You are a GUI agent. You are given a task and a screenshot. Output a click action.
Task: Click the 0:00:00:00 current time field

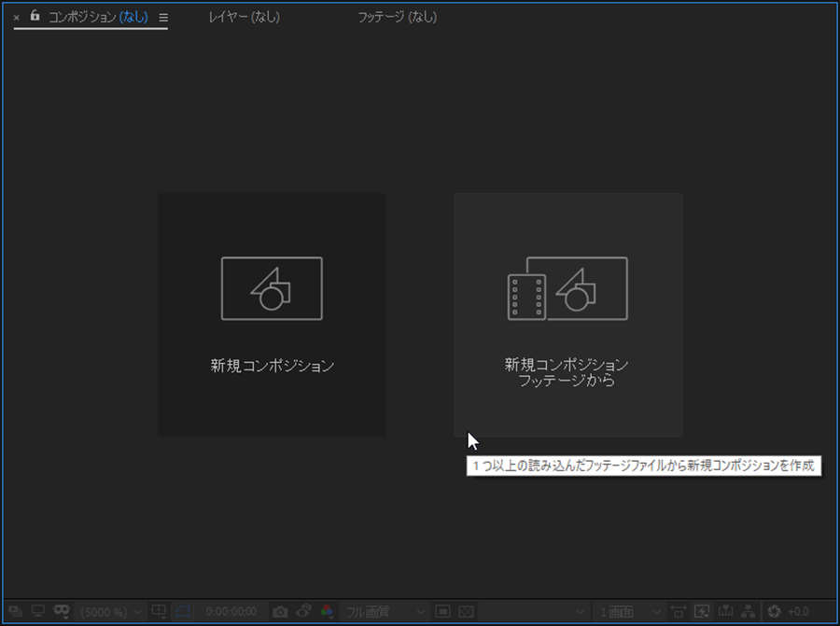231,612
